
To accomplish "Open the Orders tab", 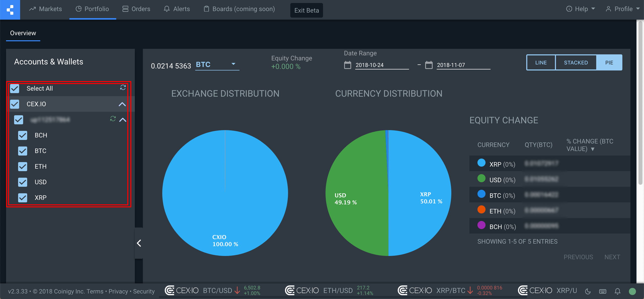I will (136, 9).
